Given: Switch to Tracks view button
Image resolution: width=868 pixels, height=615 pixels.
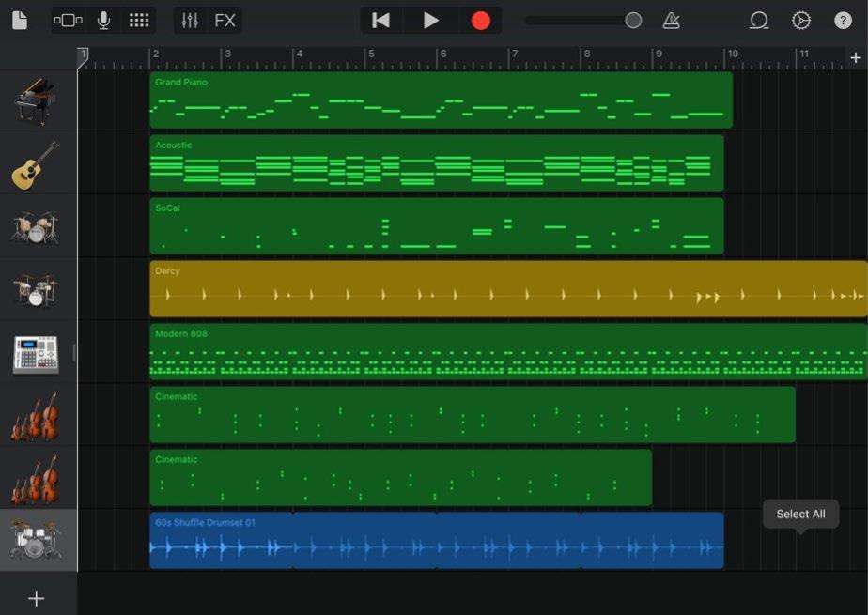Looking at the screenshot, I should point(68,21).
